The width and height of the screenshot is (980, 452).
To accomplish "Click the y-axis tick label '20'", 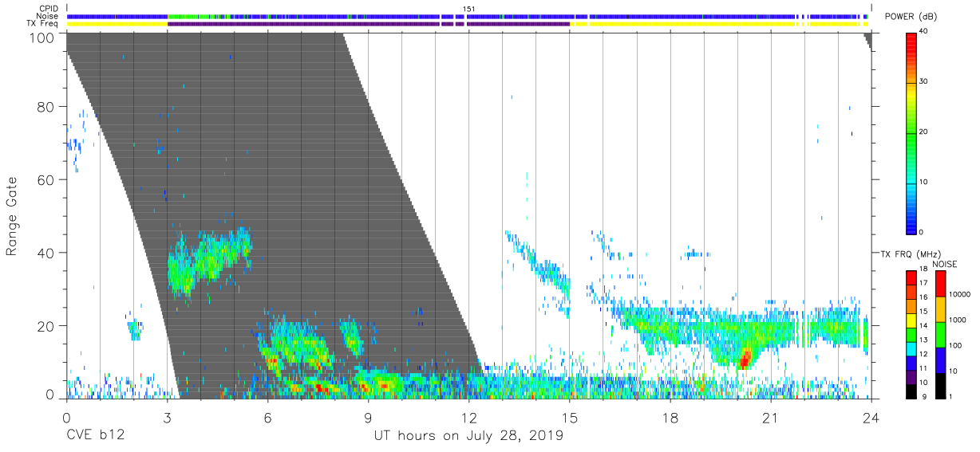I will (x=45, y=325).
